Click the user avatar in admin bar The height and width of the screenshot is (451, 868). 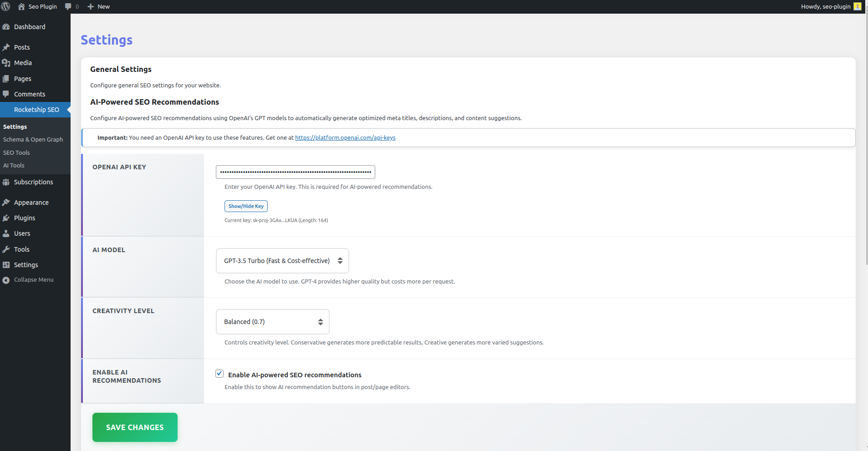[857, 6]
